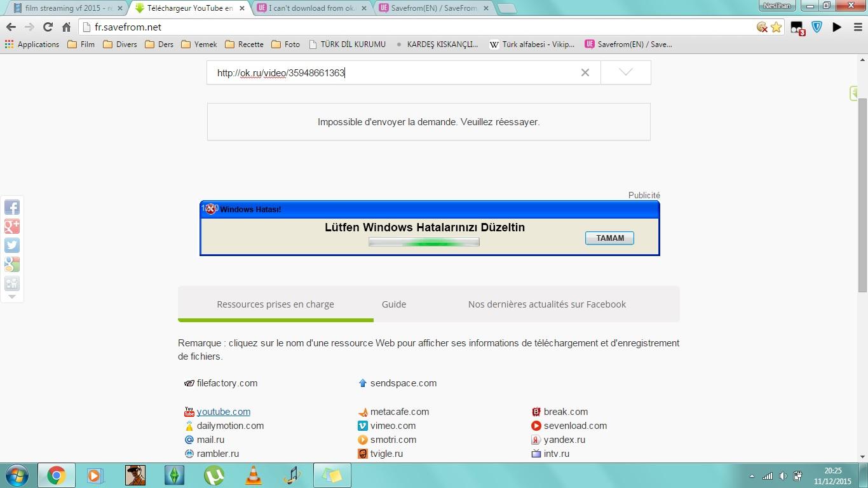This screenshot has height=488, width=868.
Task: Open the Ressources prises en charge tab
Action: [275, 304]
